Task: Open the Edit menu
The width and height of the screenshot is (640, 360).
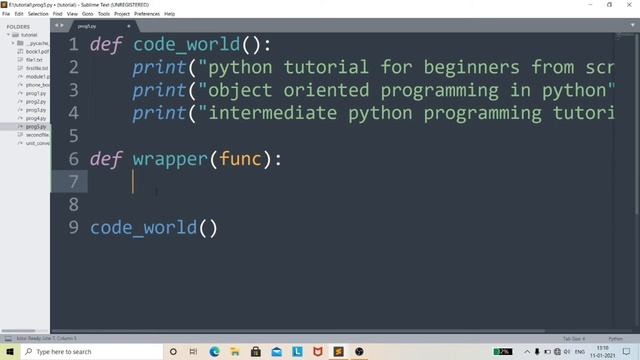Action: (19, 14)
